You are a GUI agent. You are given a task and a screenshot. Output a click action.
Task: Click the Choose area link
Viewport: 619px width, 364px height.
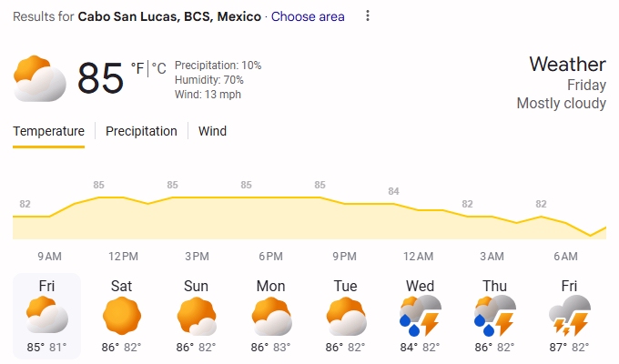[x=308, y=16]
